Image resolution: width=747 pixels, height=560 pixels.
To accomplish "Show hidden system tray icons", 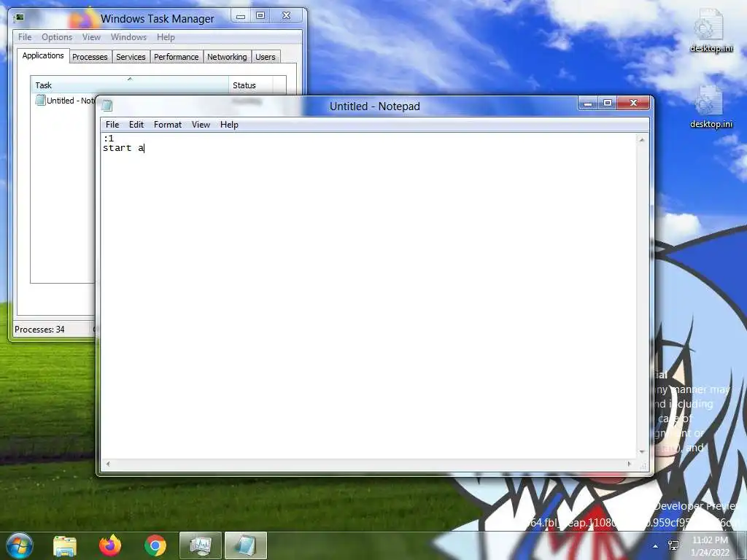I will click(x=656, y=546).
